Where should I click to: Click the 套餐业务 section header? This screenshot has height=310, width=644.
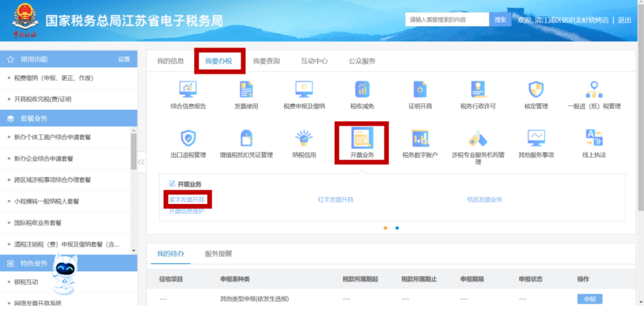pos(69,118)
